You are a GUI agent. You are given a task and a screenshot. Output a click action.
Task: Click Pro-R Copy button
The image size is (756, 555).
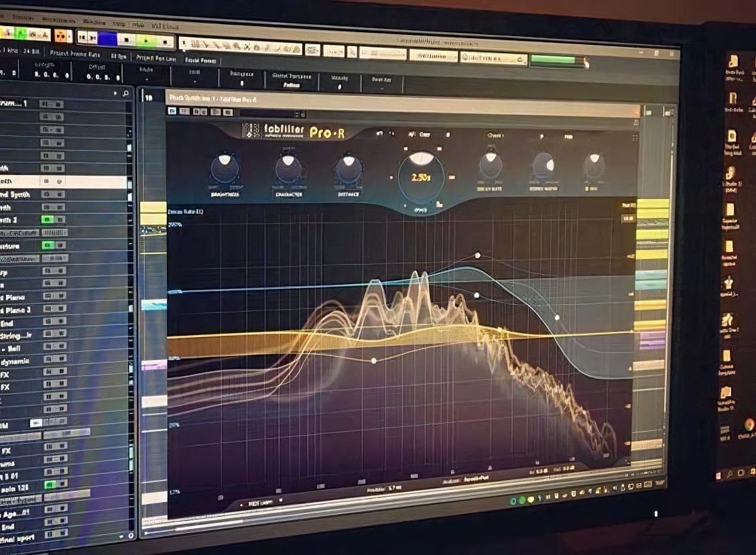[x=425, y=135]
